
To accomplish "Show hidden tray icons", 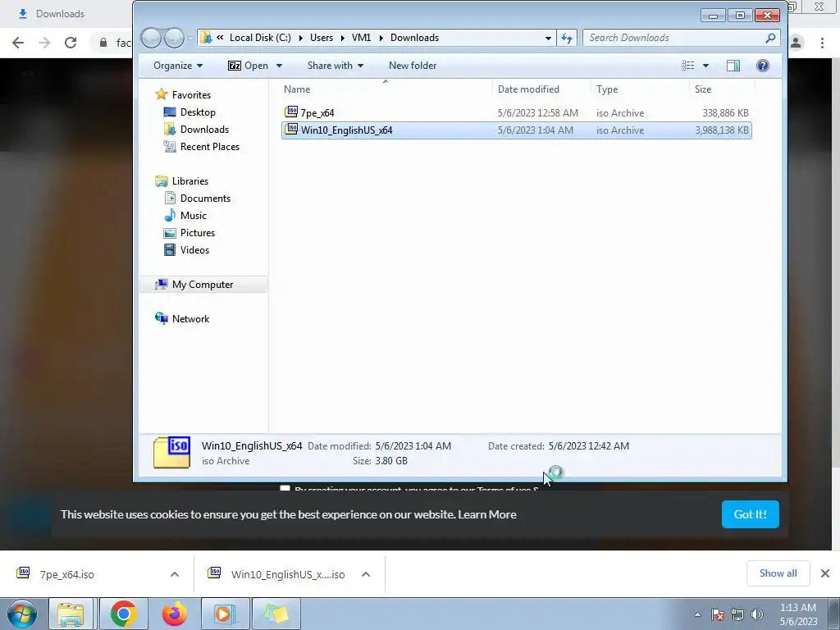I will point(697,614).
